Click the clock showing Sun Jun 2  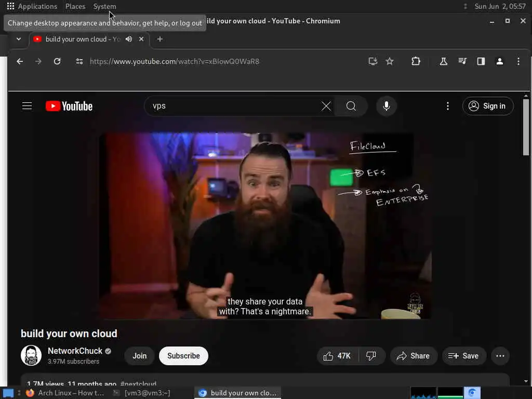coord(500,6)
